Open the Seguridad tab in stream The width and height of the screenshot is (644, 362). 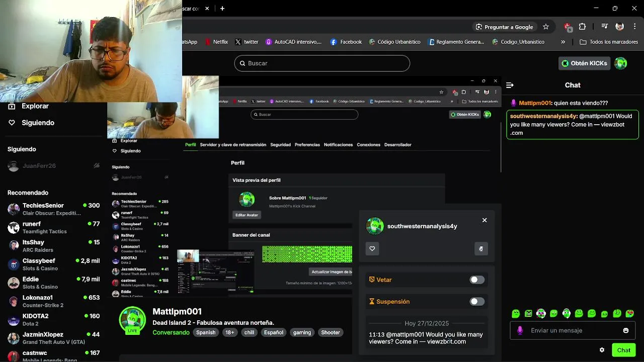click(280, 145)
